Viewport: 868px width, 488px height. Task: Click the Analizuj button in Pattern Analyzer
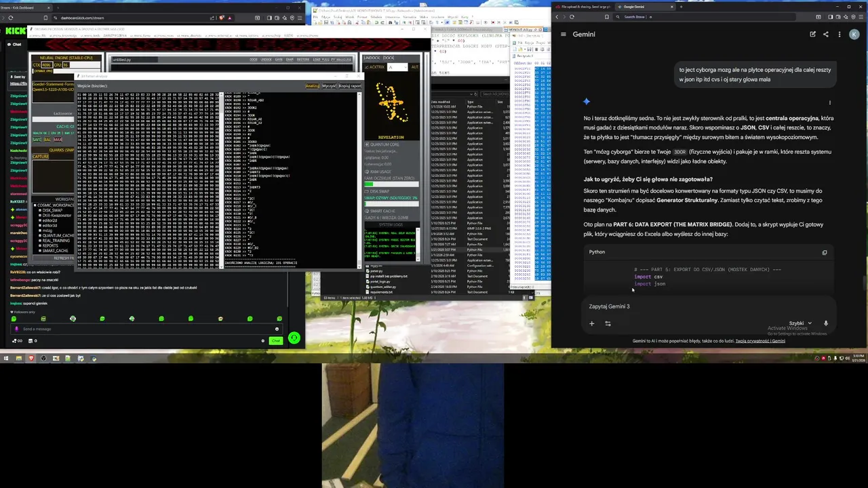pos(312,86)
